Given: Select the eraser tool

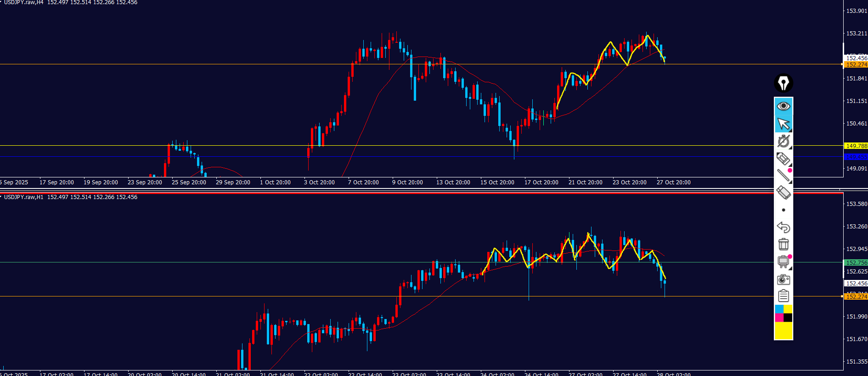Looking at the screenshot, I should click(783, 193).
